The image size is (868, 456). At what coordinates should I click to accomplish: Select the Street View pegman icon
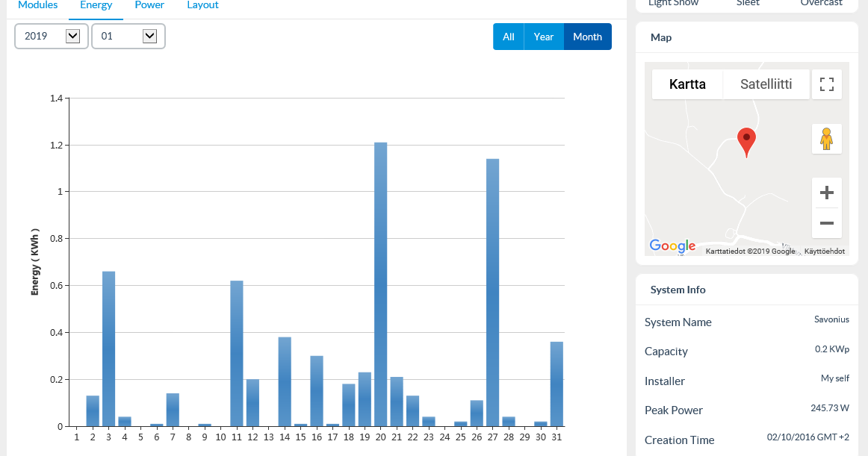pyautogui.click(x=826, y=139)
